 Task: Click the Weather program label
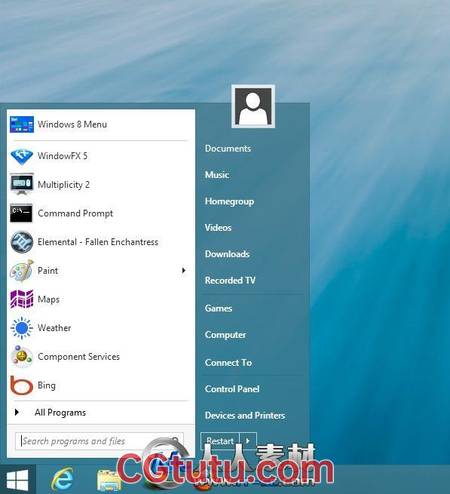pos(54,328)
